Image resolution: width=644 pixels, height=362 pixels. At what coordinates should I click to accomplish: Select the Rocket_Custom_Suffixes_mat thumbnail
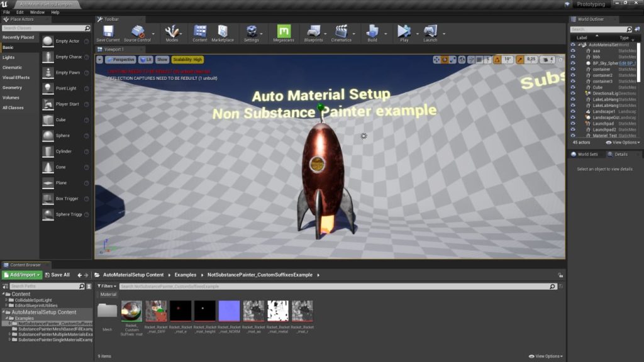pyautogui.click(x=131, y=311)
